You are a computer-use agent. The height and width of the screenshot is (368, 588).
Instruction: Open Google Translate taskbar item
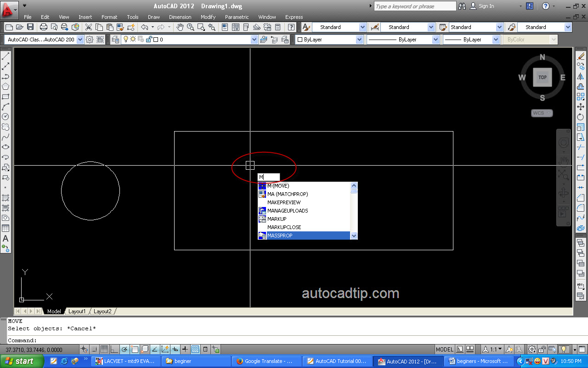tap(266, 361)
